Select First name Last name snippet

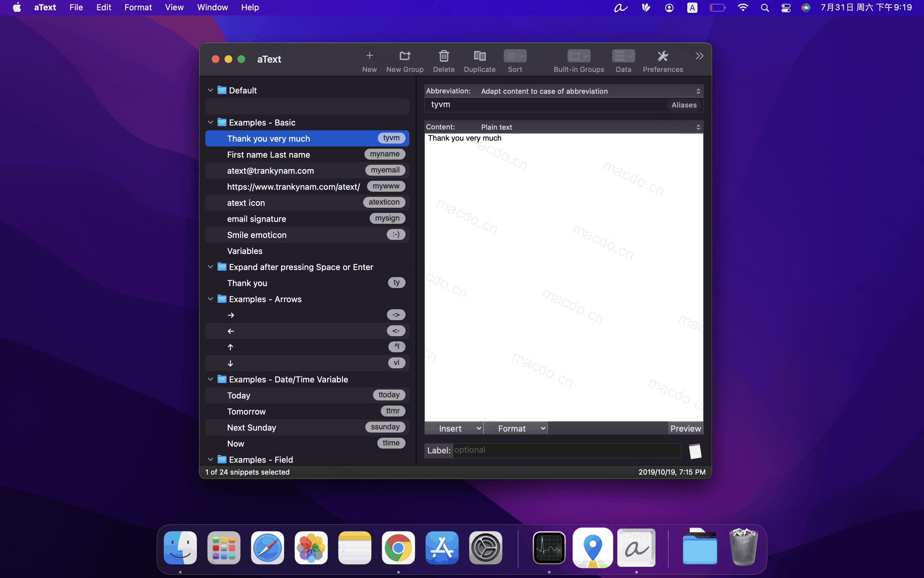point(307,154)
